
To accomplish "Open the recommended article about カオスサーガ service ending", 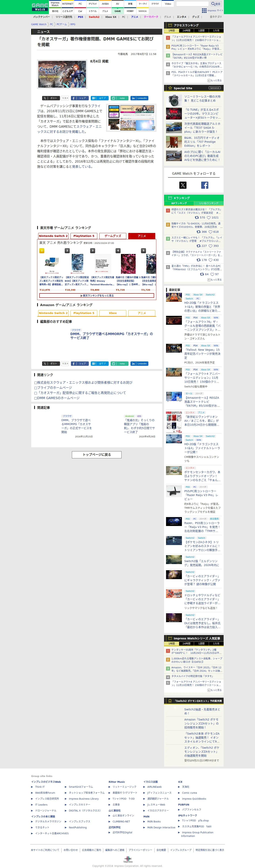I will point(112,336).
